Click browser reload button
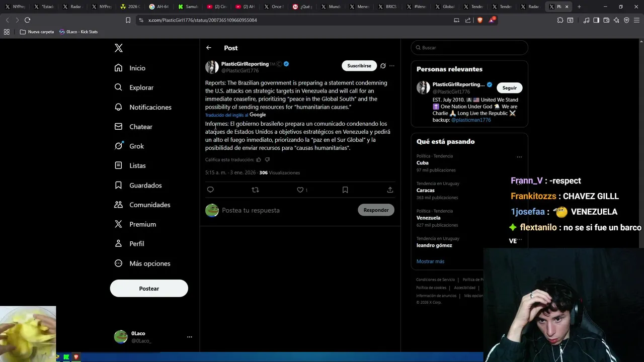This screenshot has width=644, height=362. pyautogui.click(x=27, y=20)
